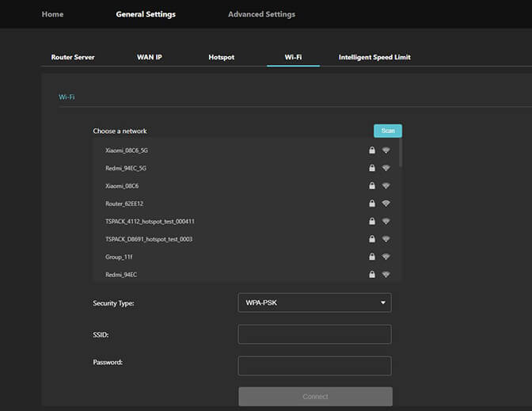Click the Connect button
Image resolution: width=532 pixels, height=411 pixels.
point(316,397)
